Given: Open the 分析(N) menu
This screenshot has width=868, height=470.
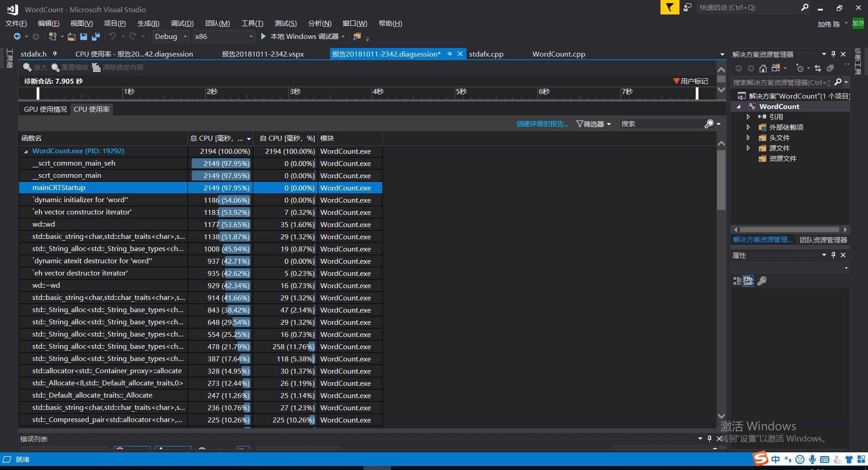Looking at the screenshot, I should pos(320,24).
